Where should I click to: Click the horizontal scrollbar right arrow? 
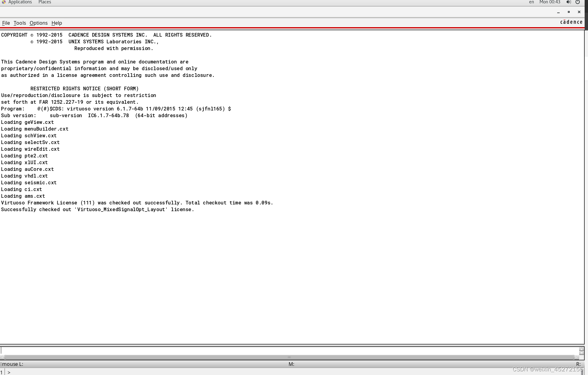pyautogui.click(x=576, y=357)
